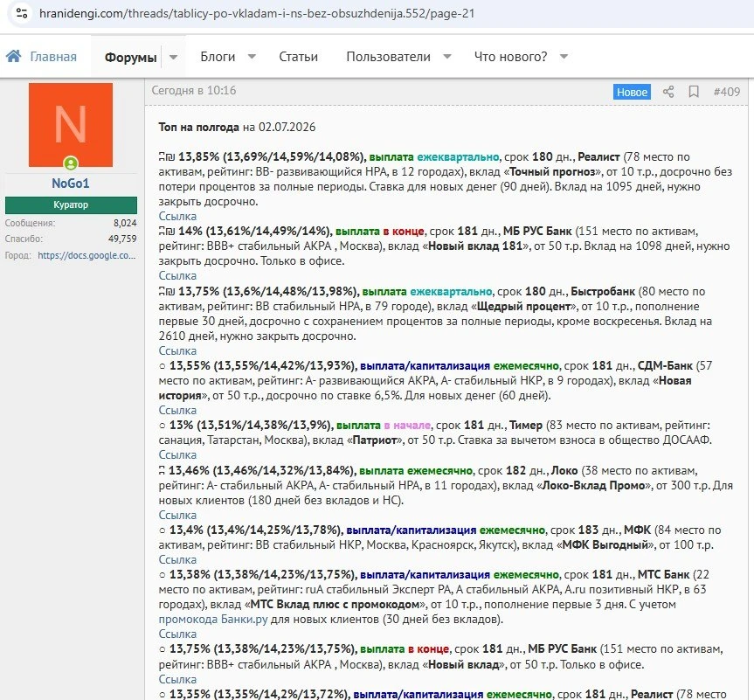The height and width of the screenshot is (700, 754).
Task: Click the site settings icon in address bar
Action: point(22,13)
